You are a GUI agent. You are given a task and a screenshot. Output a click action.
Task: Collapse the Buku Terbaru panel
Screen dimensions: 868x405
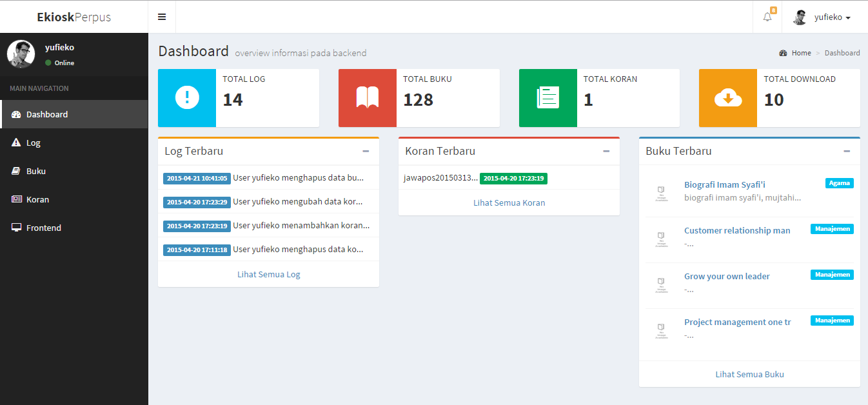(847, 151)
